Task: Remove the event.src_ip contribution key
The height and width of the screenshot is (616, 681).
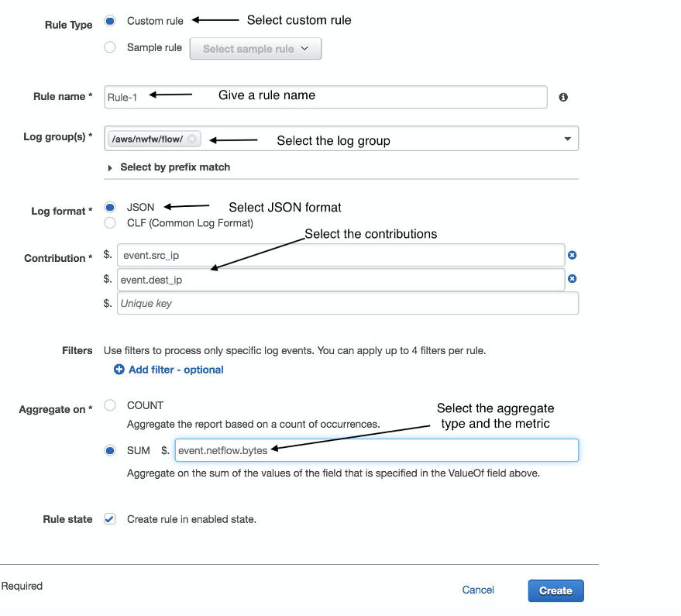Action: pyautogui.click(x=572, y=255)
